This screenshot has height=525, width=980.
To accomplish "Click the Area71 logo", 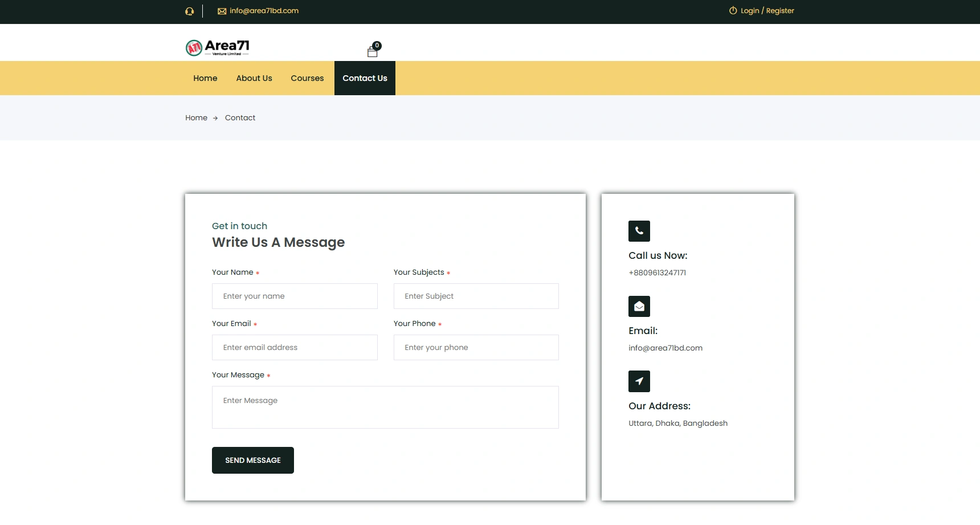I will (218, 47).
